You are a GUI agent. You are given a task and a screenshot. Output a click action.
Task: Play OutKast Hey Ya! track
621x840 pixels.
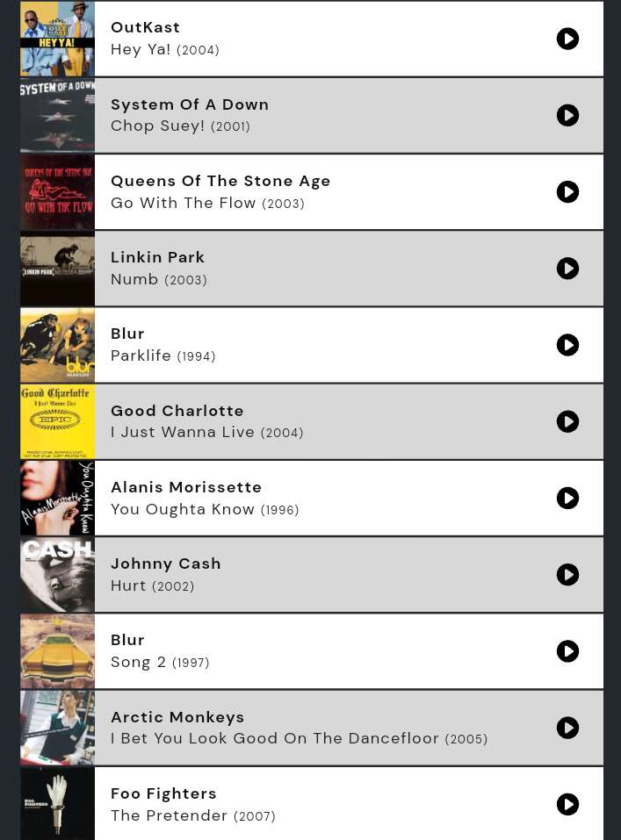(567, 39)
